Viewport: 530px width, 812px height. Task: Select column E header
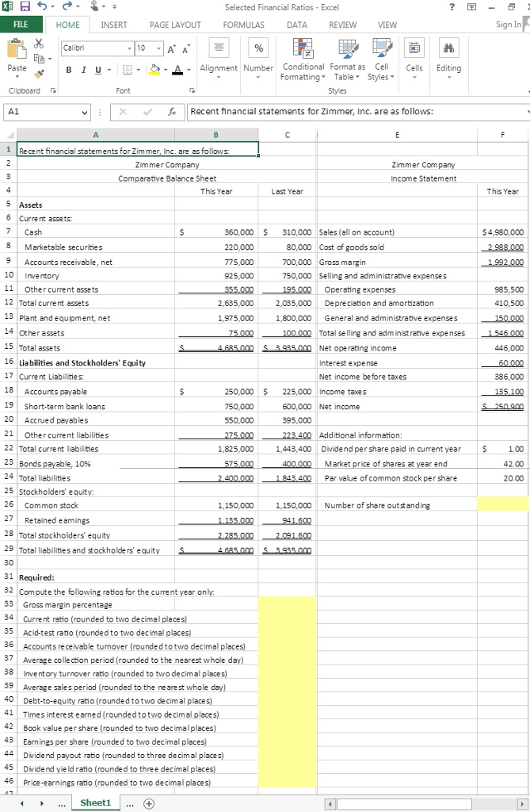click(397, 135)
